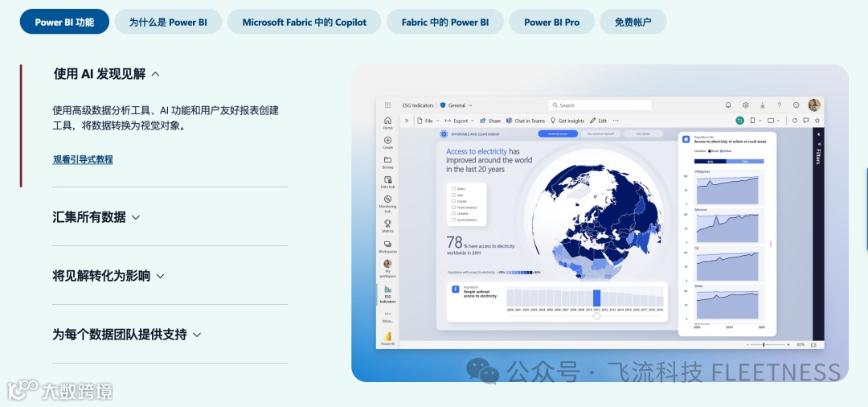
Task: Open the user profile photo
Action: coord(813,105)
